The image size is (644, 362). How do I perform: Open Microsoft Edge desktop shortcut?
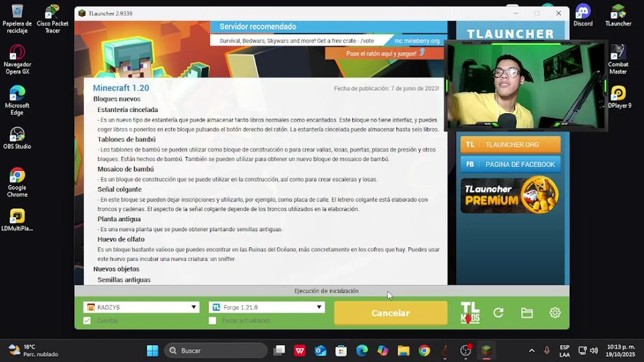17,100
